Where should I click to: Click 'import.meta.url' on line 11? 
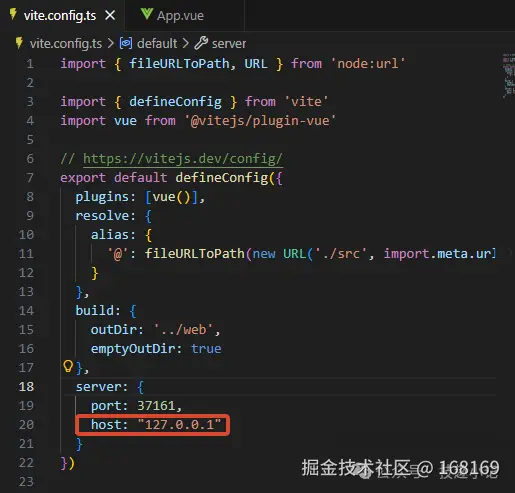[440, 254]
